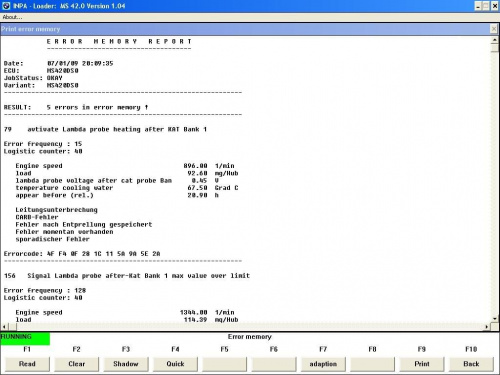
Task: Click error 156 Signal Lambda probe line
Action: pyautogui.click(x=127, y=276)
